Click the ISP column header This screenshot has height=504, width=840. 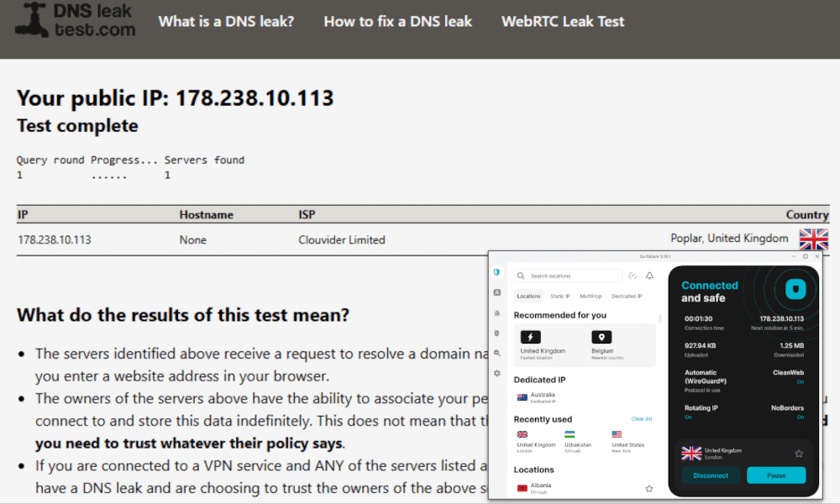point(307,215)
